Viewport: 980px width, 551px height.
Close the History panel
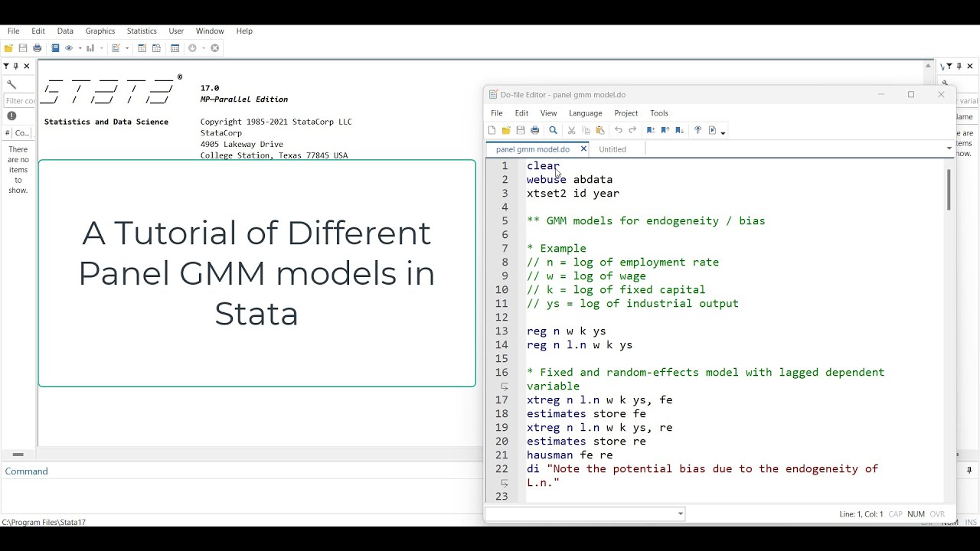pyautogui.click(x=26, y=67)
